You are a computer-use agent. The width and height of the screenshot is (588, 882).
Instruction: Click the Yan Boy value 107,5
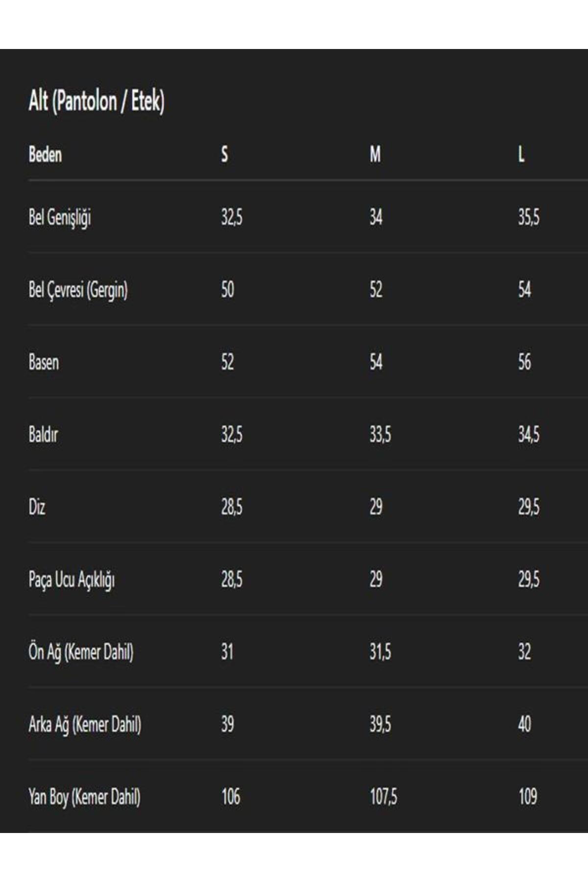(383, 797)
